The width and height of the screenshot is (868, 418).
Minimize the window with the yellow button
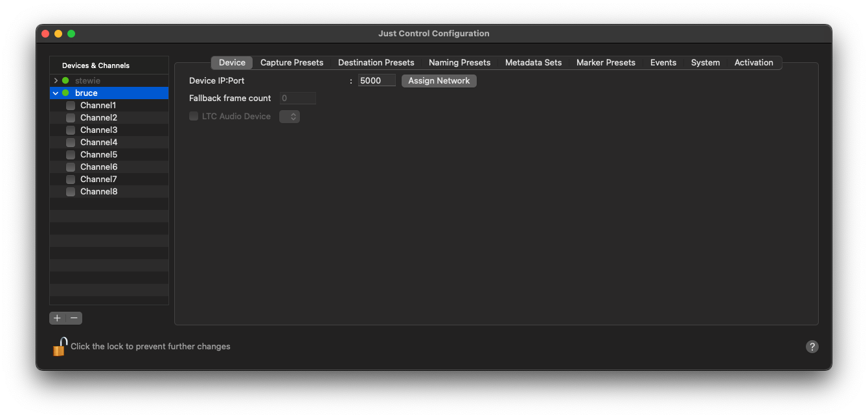(58, 34)
